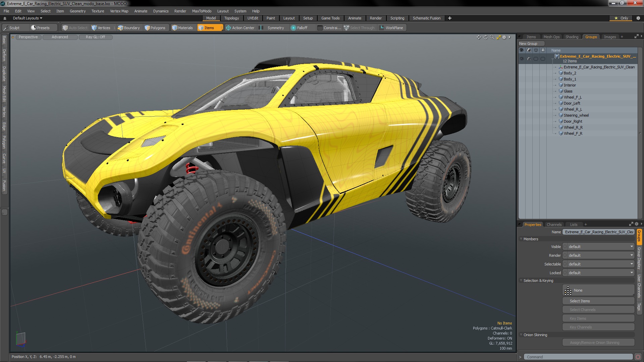Screen dimensions: 644x362
Task: Select the Steering_wheel item in group list
Action: point(576,115)
